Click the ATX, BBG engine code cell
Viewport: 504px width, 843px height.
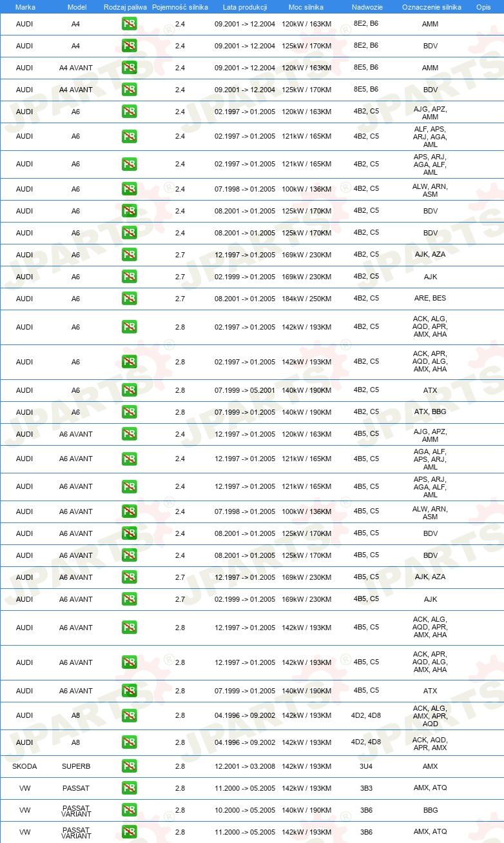(430, 412)
